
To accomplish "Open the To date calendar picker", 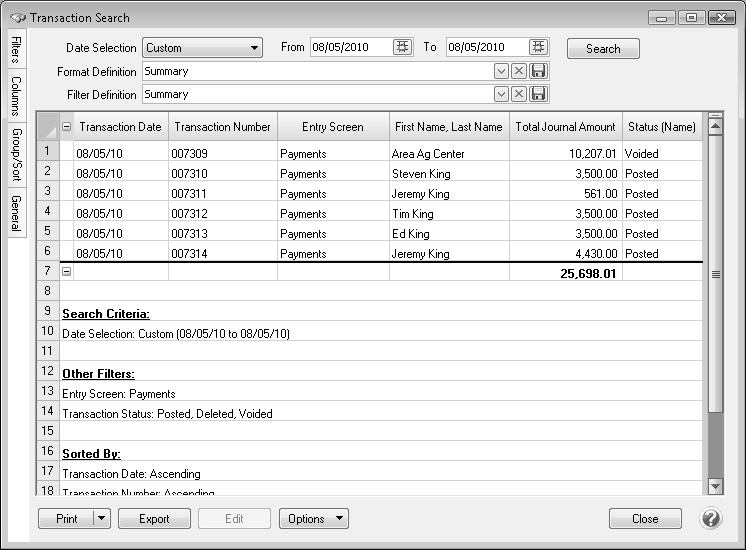I will [538, 47].
